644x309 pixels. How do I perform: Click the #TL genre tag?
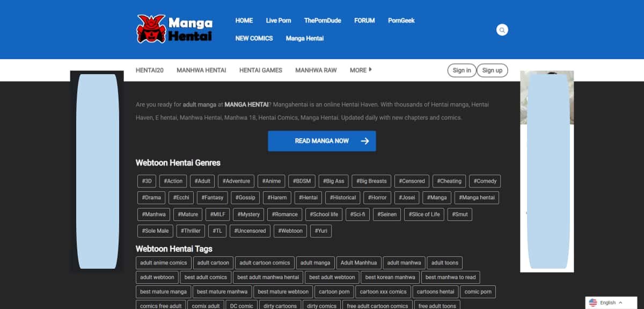(x=217, y=231)
